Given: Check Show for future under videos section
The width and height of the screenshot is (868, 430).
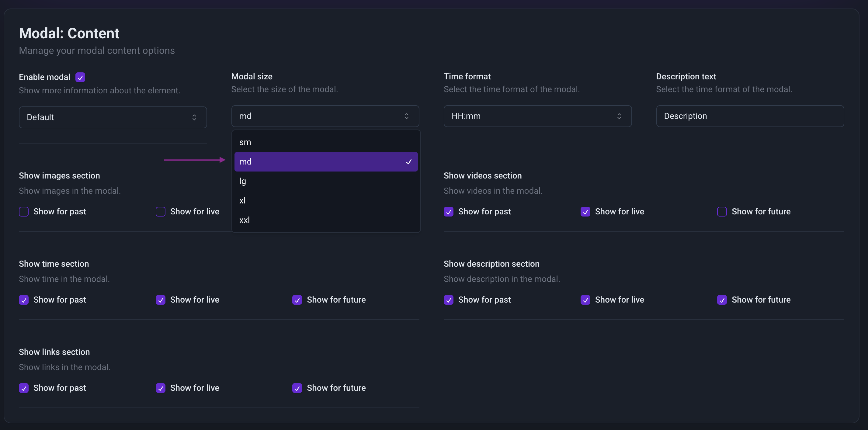Looking at the screenshot, I should [722, 212].
